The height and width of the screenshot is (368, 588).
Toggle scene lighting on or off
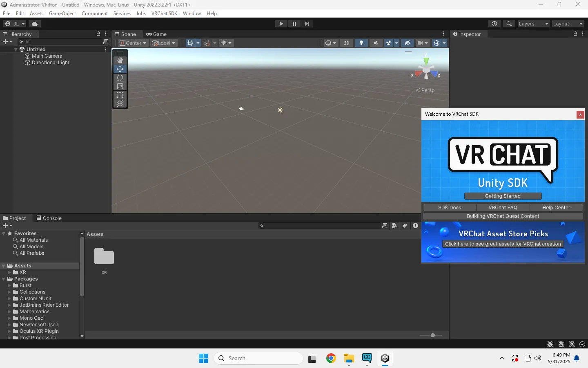click(361, 43)
